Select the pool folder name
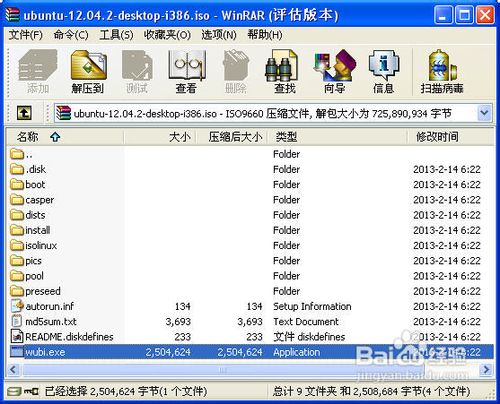The height and width of the screenshot is (404, 500). (34, 276)
